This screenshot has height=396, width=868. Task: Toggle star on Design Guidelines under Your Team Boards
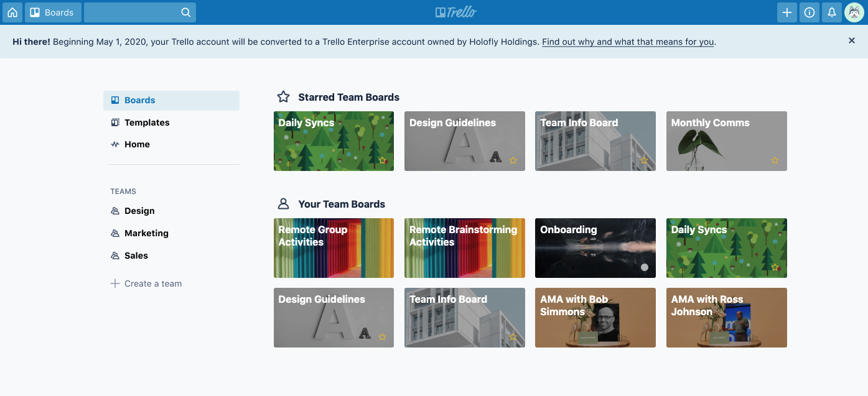coord(383,337)
